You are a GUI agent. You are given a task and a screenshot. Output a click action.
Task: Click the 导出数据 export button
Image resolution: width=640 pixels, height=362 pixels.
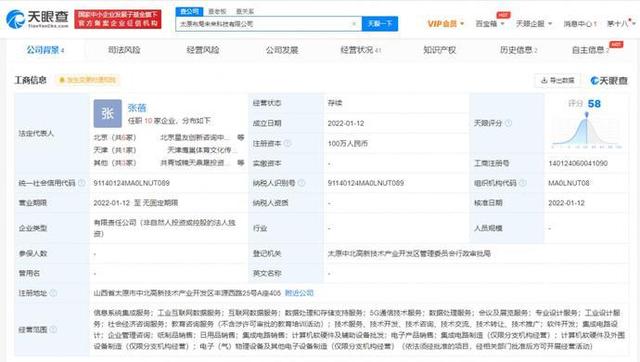(x=558, y=80)
